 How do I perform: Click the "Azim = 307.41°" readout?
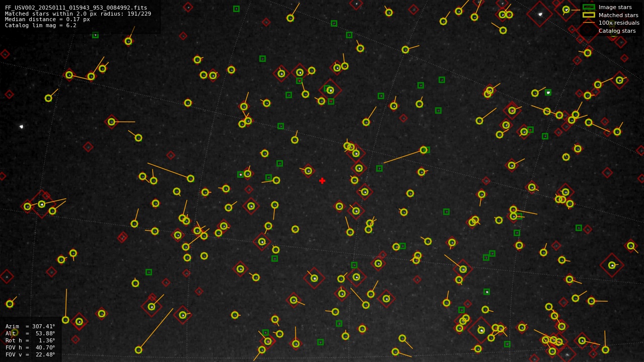[30, 326]
